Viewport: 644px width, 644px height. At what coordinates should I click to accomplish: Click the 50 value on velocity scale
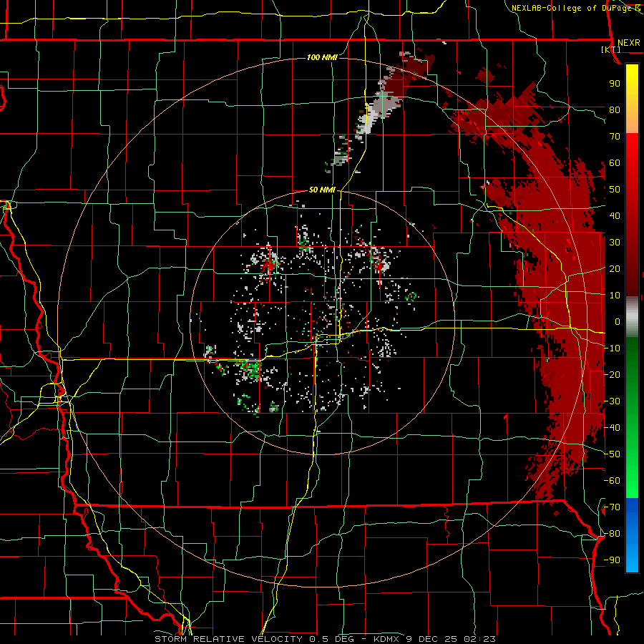pos(615,190)
